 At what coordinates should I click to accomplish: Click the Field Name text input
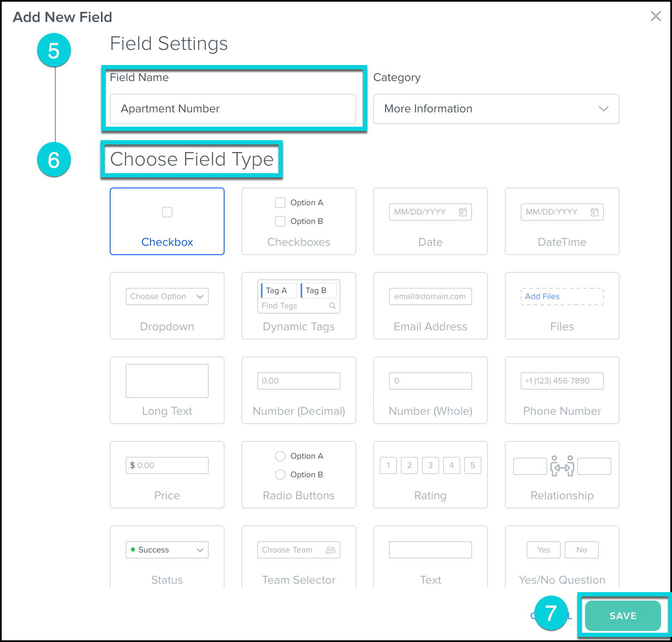(233, 109)
